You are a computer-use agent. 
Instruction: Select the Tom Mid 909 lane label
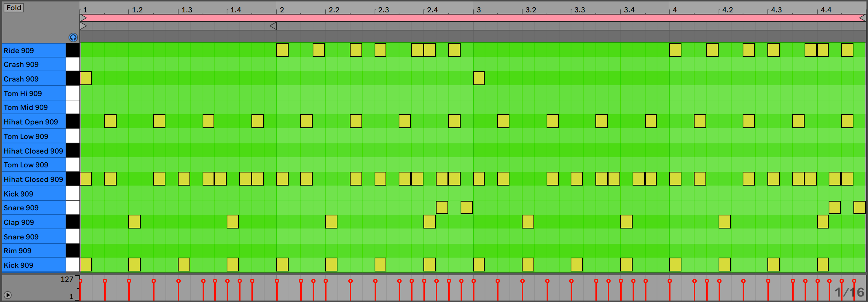[34, 107]
